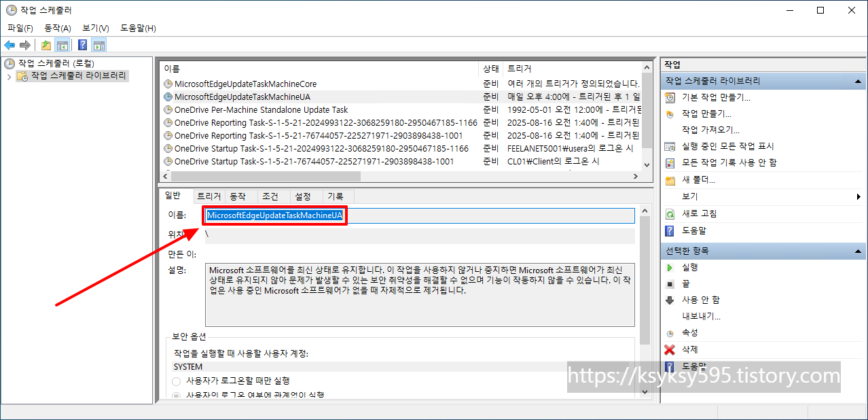Open the 보기(V) menu
The image size is (868, 420).
click(96, 28)
